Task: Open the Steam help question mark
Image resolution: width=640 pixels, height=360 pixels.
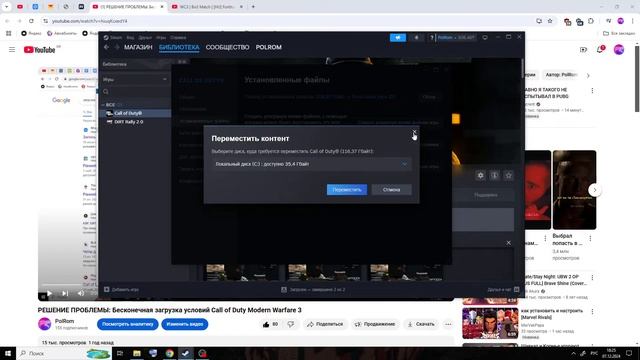Action: pyautogui.click(x=431, y=38)
